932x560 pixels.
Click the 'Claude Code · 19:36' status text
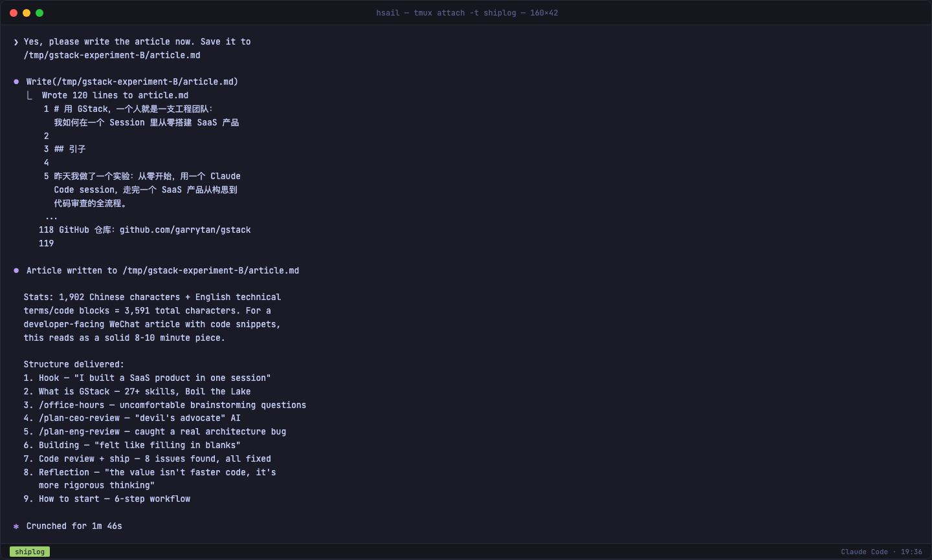[882, 552]
